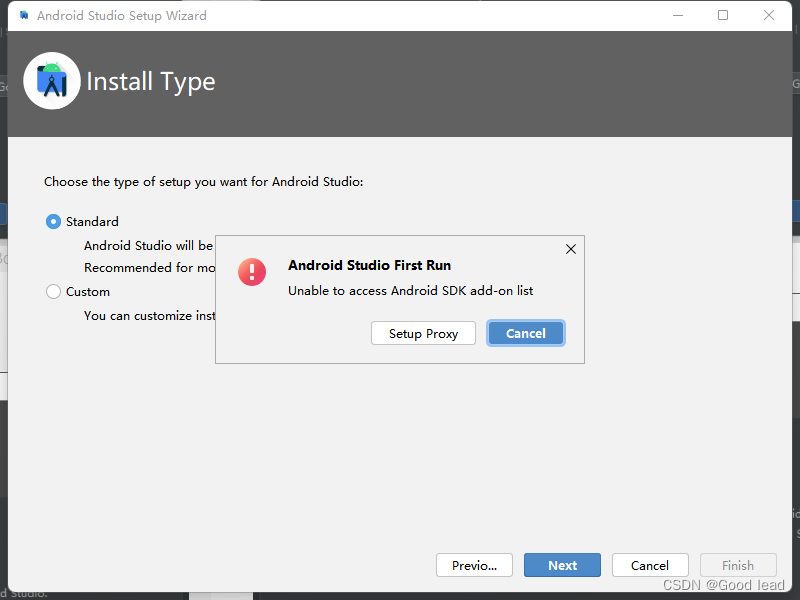Viewport: 800px width, 600px height.
Task: Click the Setup Proxy button
Action: 423,333
